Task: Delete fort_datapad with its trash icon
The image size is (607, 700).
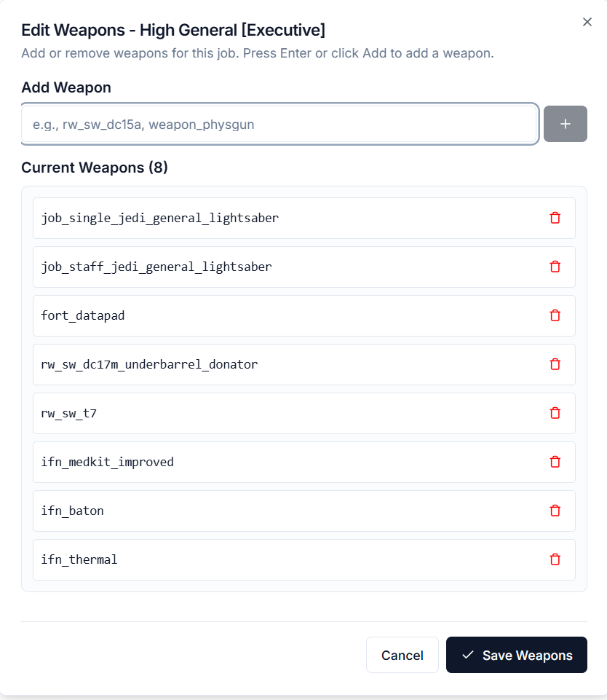Action: 555,315
